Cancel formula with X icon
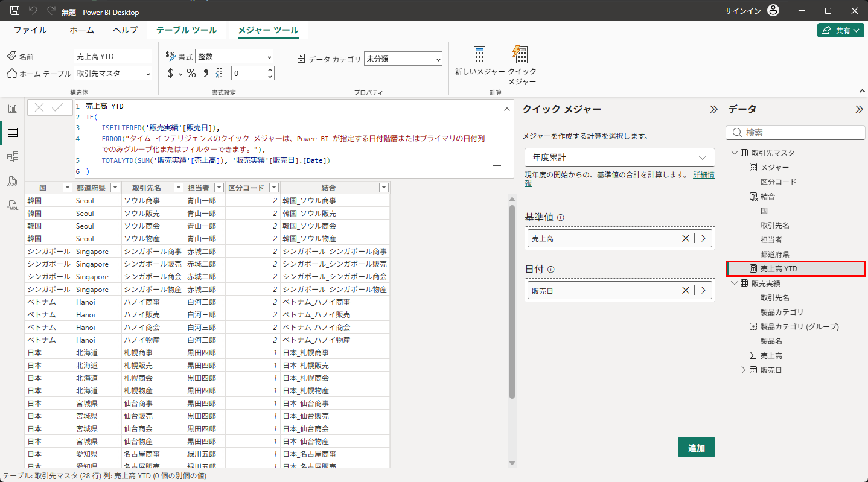Screen dimensions: 868x482 [39, 107]
